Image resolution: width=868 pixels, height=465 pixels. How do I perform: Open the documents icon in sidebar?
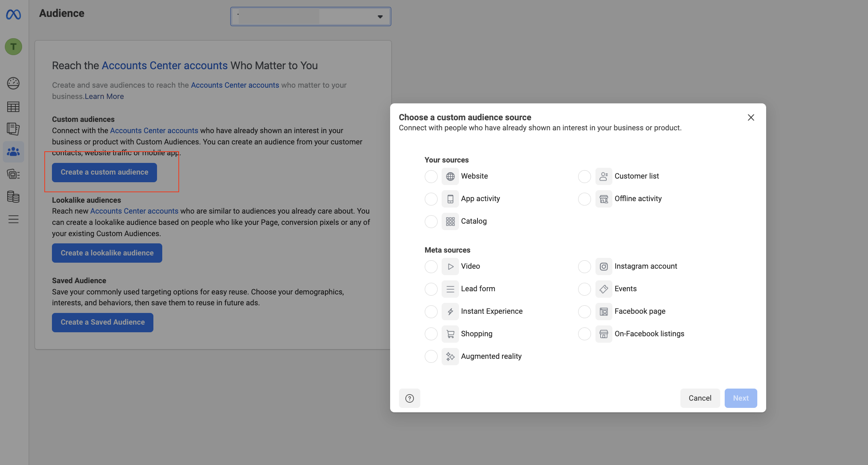13,129
